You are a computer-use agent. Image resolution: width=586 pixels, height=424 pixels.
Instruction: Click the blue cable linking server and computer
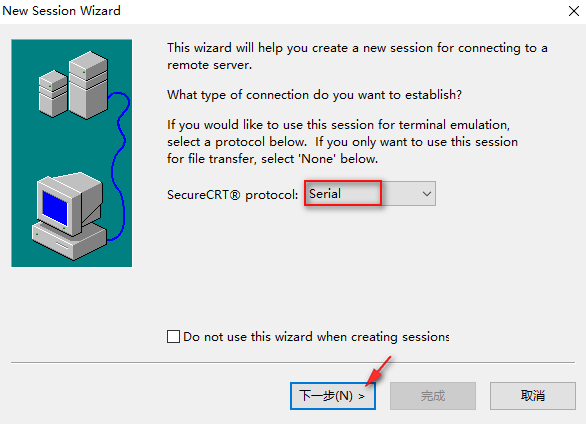click(x=119, y=164)
